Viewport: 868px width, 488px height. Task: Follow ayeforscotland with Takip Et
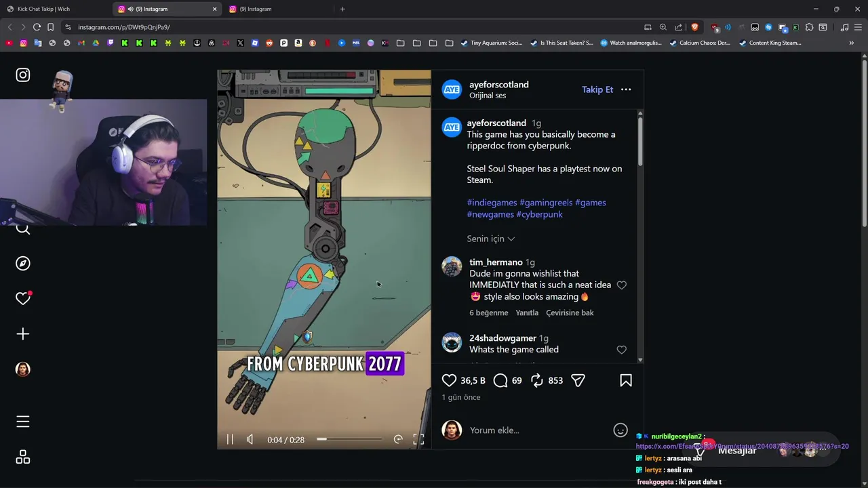[x=597, y=89]
